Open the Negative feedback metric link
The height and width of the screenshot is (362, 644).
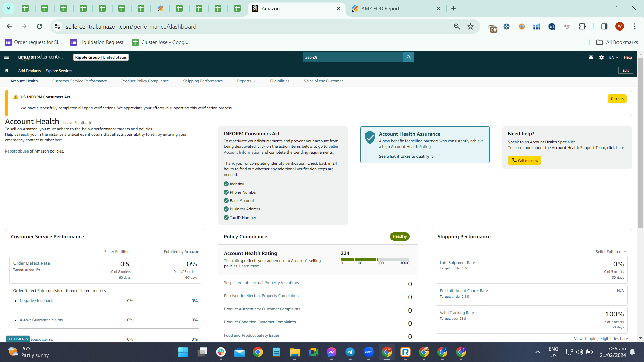36,301
